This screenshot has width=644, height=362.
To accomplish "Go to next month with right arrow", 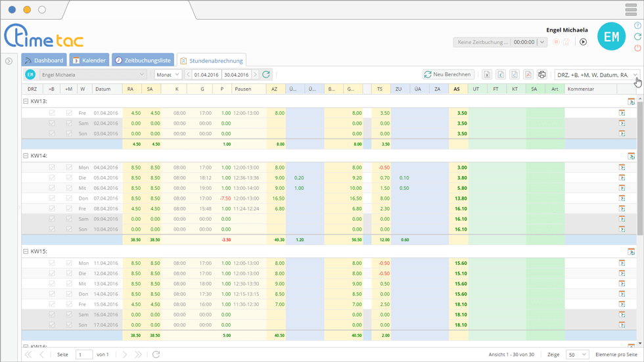I will click(x=256, y=75).
